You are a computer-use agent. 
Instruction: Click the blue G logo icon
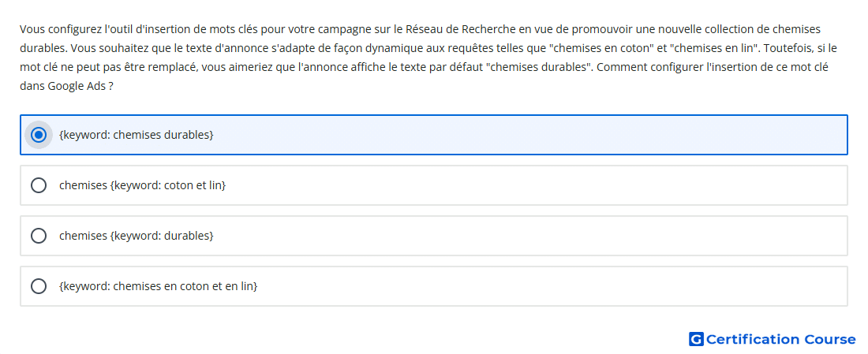696,339
